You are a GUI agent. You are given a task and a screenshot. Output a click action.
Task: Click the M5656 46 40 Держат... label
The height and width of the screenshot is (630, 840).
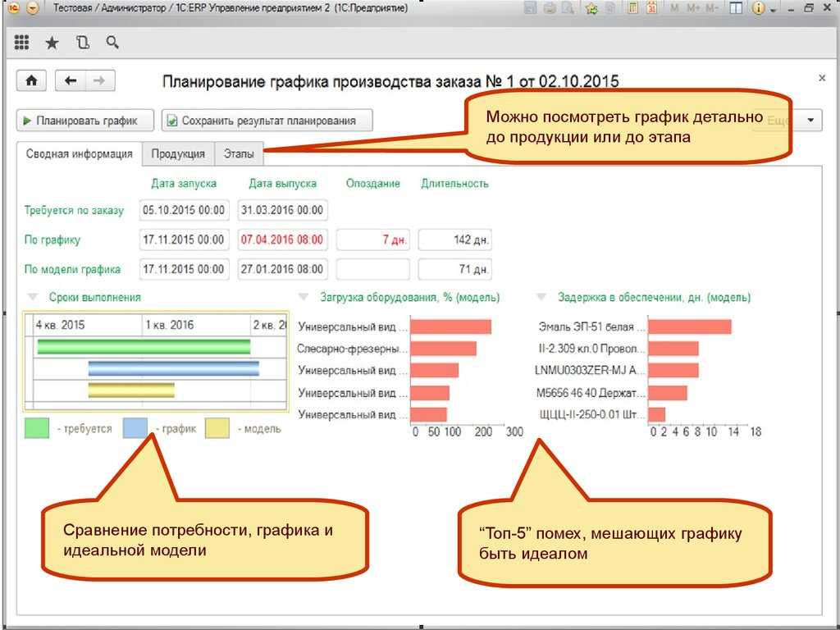tap(591, 393)
